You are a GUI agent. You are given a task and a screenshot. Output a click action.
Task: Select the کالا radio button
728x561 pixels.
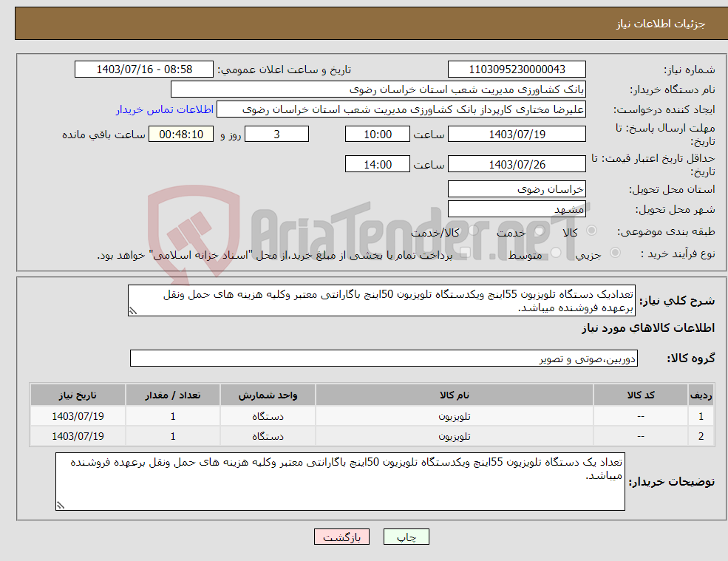pyautogui.click(x=591, y=231)
